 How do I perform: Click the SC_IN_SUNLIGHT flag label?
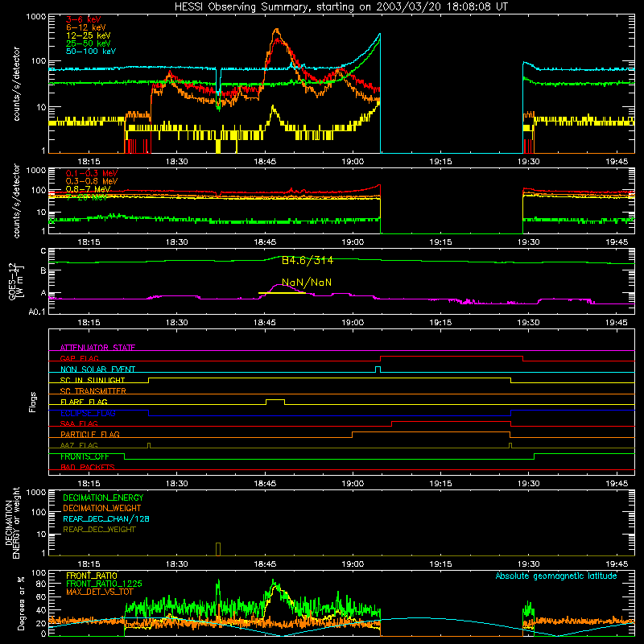(93, 380)
